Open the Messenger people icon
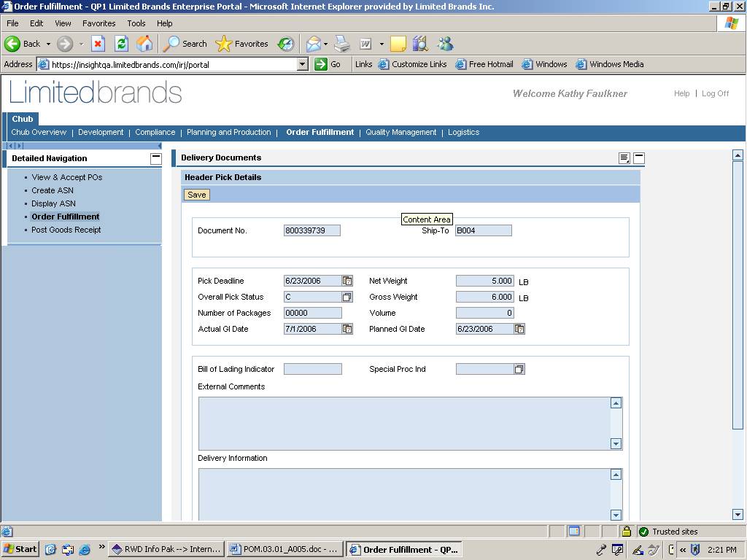Screen dimensions: 747x560 pos(446,44)
